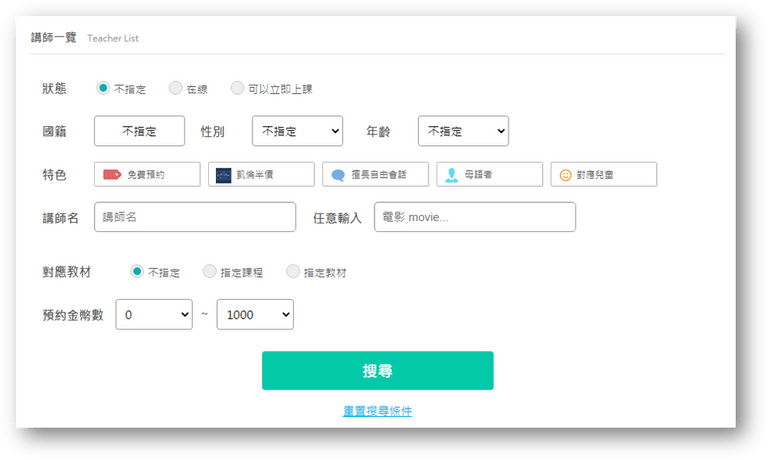Click the 國籍 不指定 button
768x460 pixels.
[140, 131]
